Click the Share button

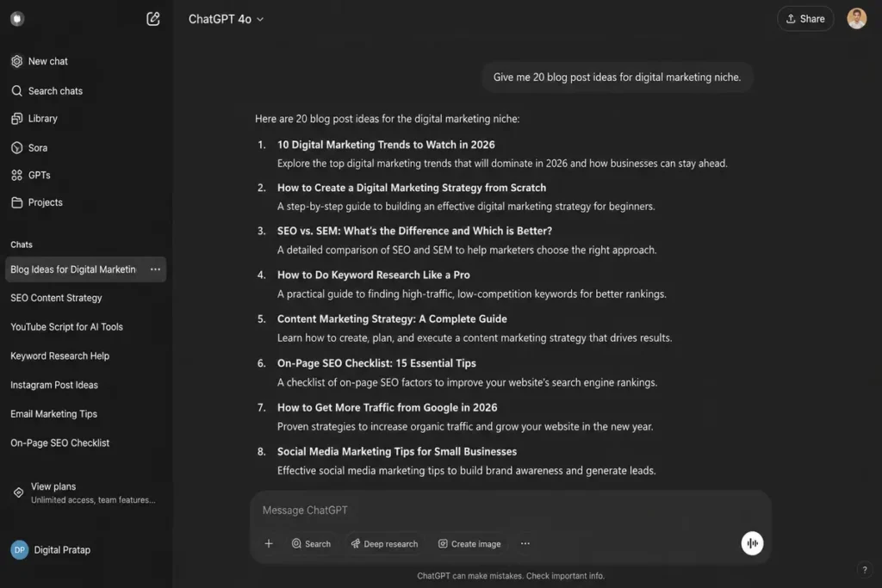[x=805, y=19]
